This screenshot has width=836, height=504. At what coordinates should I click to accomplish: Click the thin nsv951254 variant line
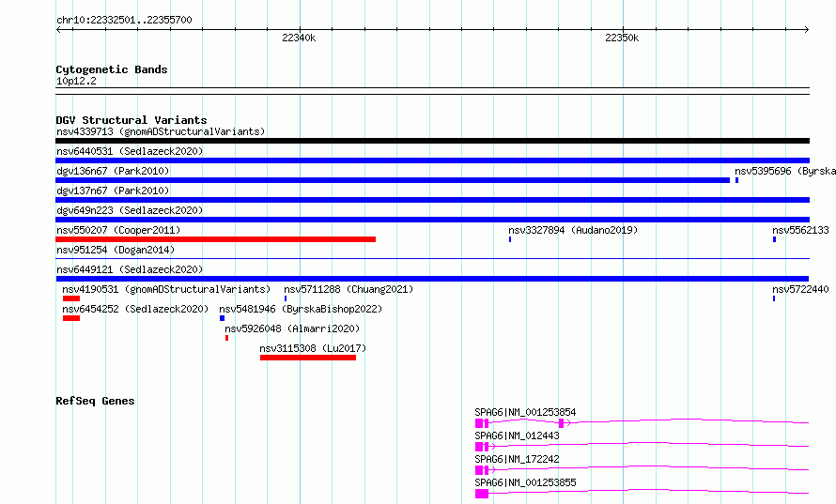pos(432,258)
